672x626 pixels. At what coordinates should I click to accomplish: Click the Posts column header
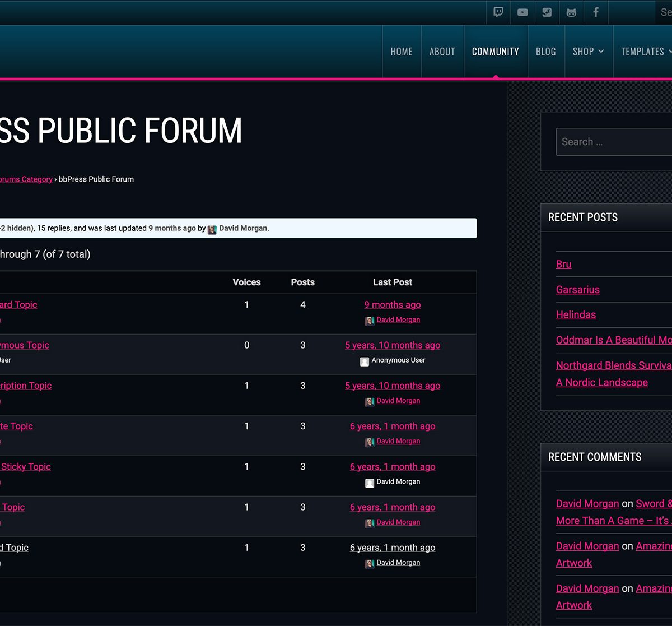(303, 282)
